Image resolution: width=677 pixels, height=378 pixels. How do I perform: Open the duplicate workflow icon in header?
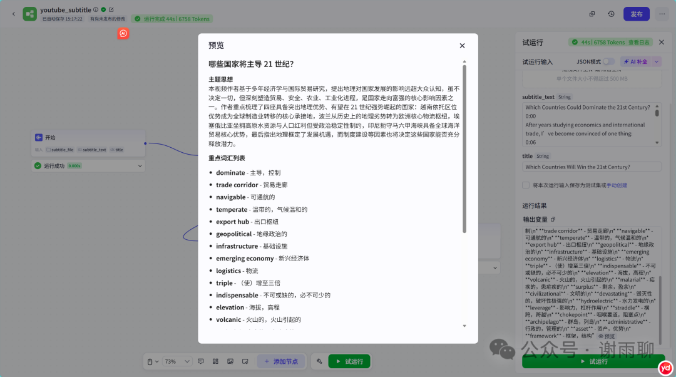(x=592, y=14)
